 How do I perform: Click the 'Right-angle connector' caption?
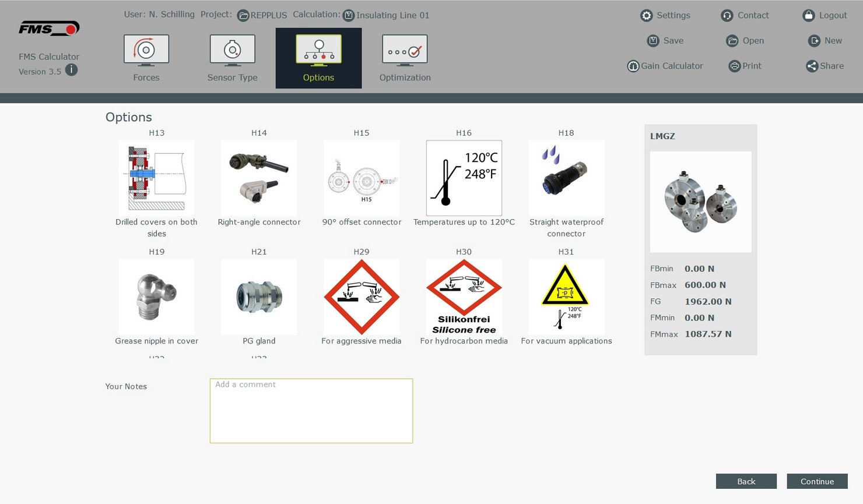[x=259, y=222]
